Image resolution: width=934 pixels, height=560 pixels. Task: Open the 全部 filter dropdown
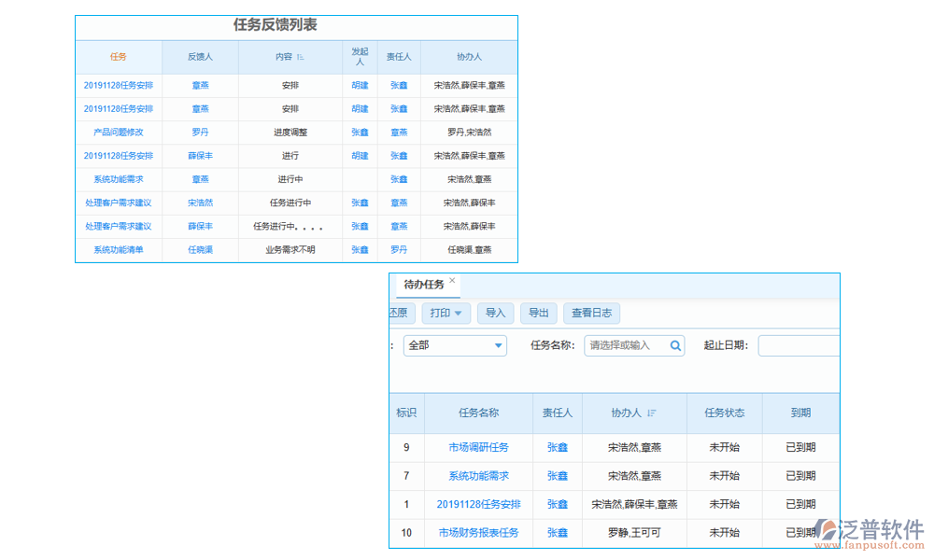tap(455, 345)
